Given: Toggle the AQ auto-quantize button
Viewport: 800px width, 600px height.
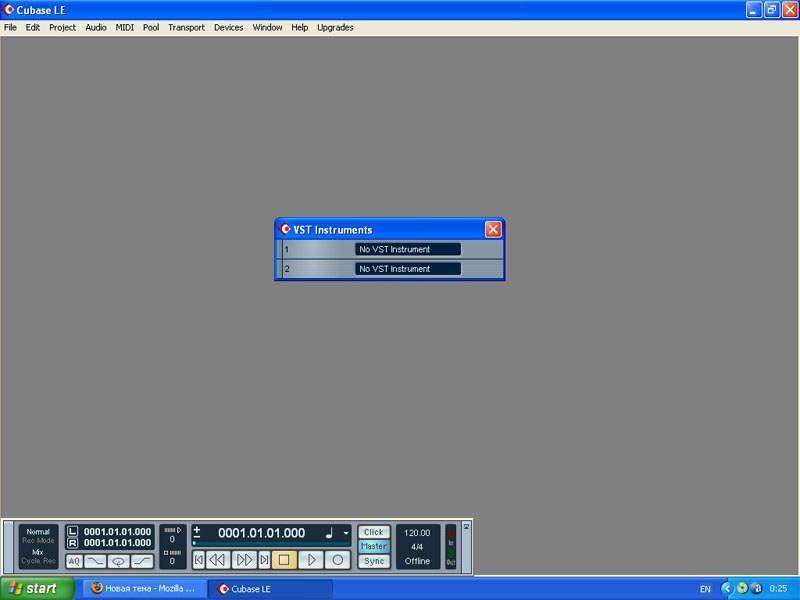Looking at the screenshot, I should click(x=74, y=561).
